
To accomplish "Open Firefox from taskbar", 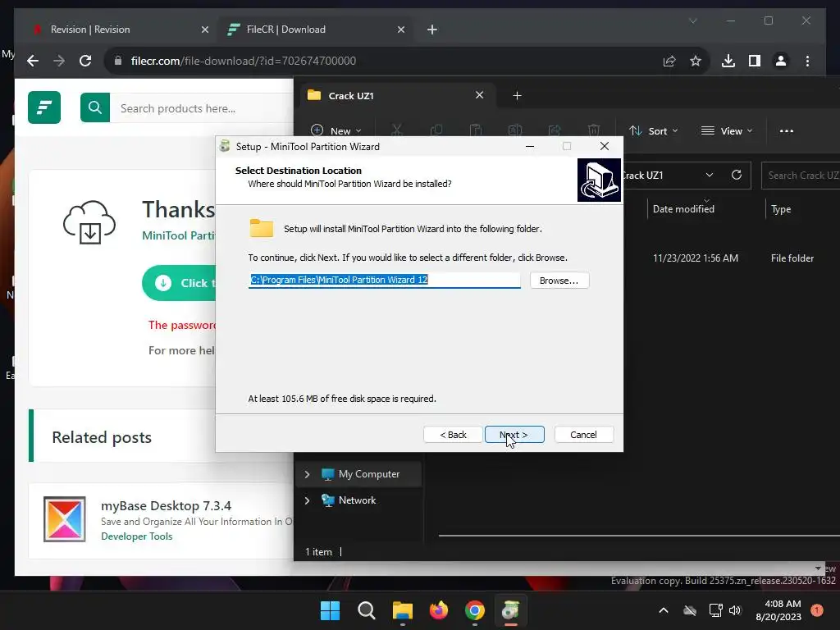I will click(x=439, y=610).
